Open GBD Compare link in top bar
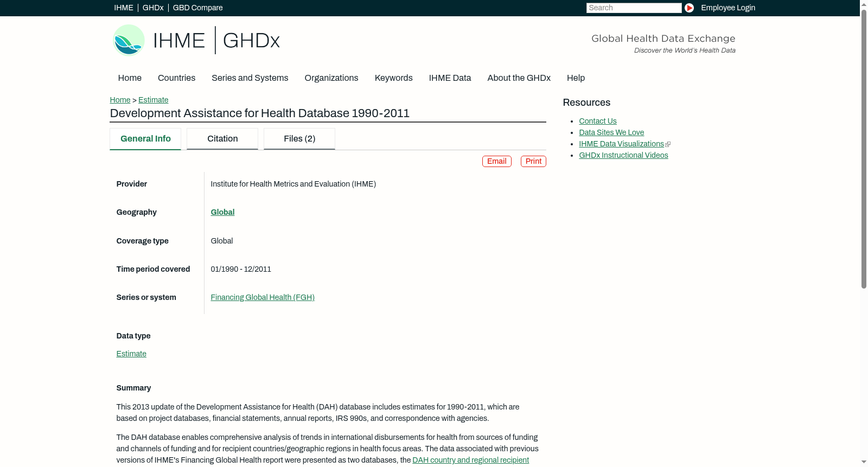 point(198,8)
